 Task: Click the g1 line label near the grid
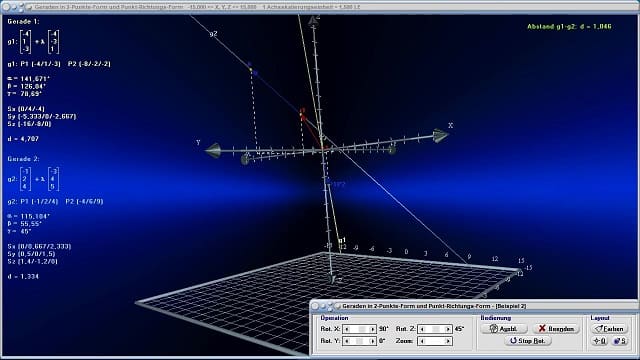point(342,240)
